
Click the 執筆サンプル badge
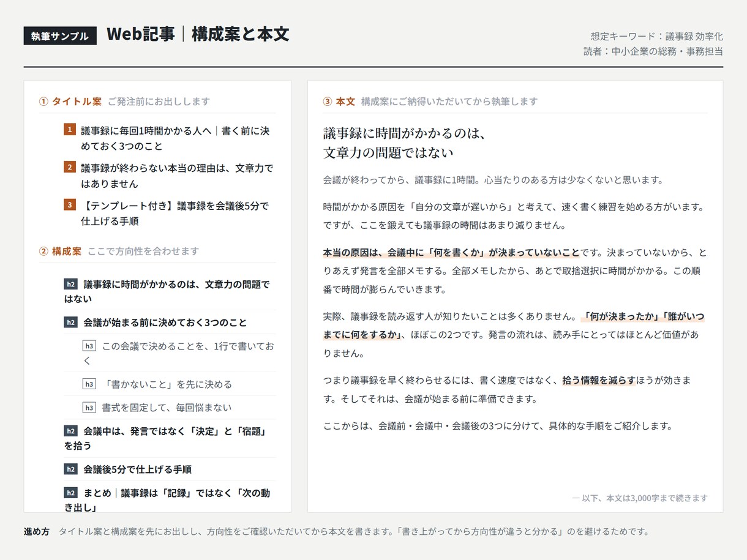pos(60,36)
